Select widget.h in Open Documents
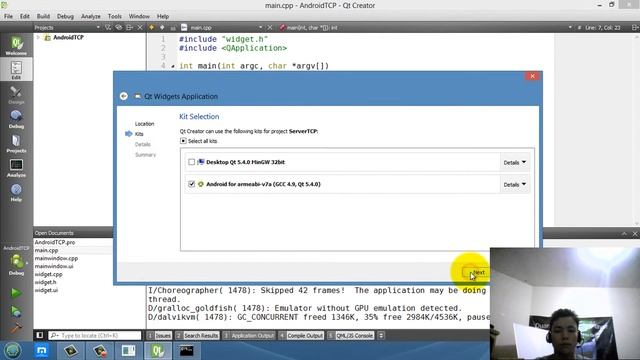640x360 pixels. click(x=45, y=282)
